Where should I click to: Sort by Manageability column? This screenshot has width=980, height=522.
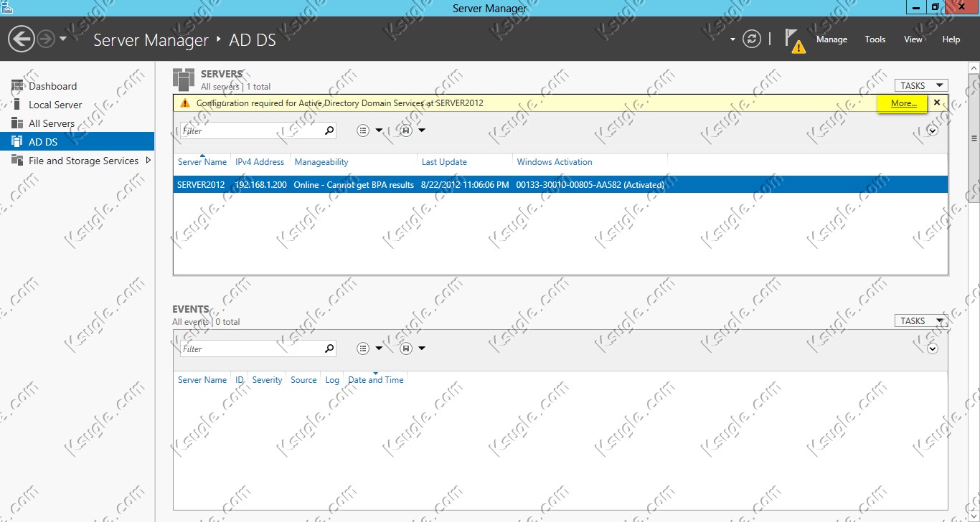tap(321, 162)
